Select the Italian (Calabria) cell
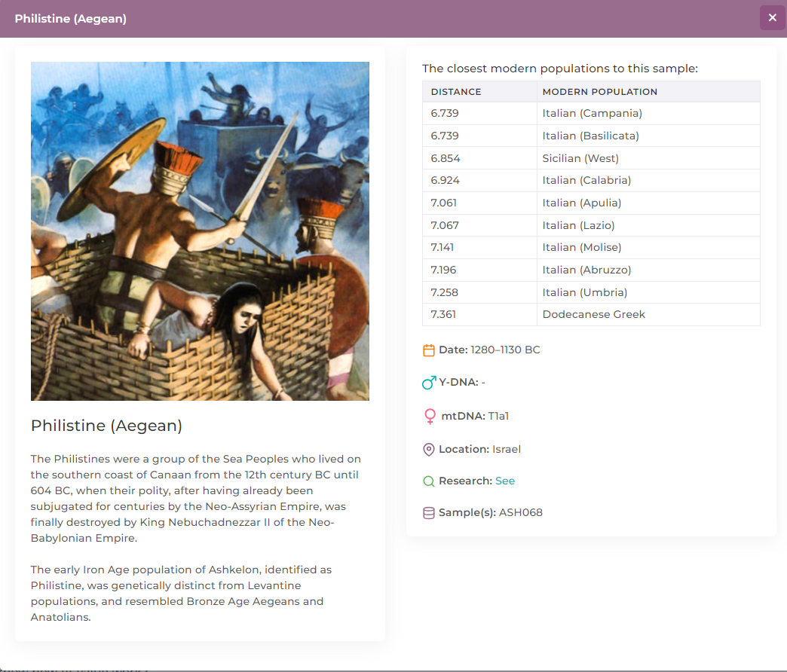Image resolution: width=787 pixels, height=672 pixels. [x=648, y=181]
